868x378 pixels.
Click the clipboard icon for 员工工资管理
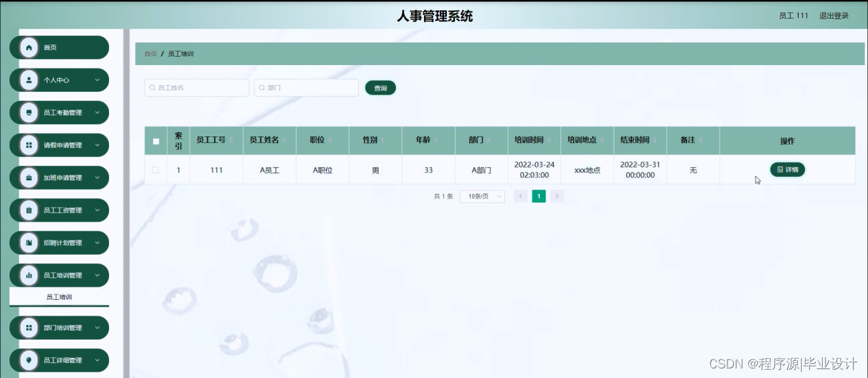pyautogui.click(x=29, y=210)
